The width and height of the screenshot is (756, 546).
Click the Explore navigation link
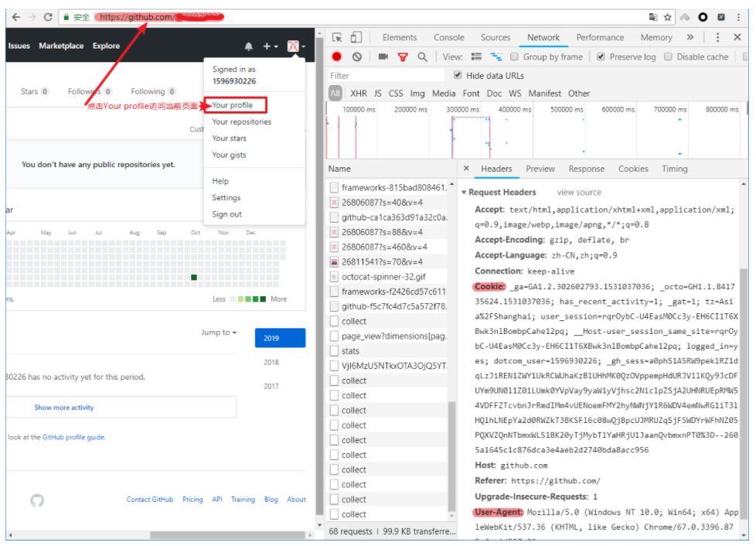pos(106,46)
